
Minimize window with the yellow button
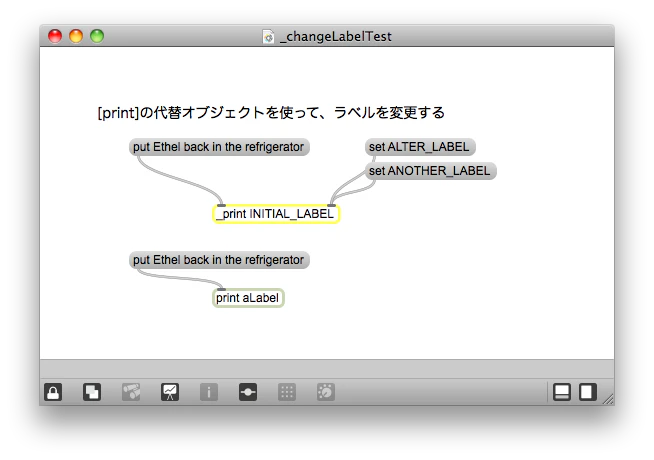[x=76, y=36]
